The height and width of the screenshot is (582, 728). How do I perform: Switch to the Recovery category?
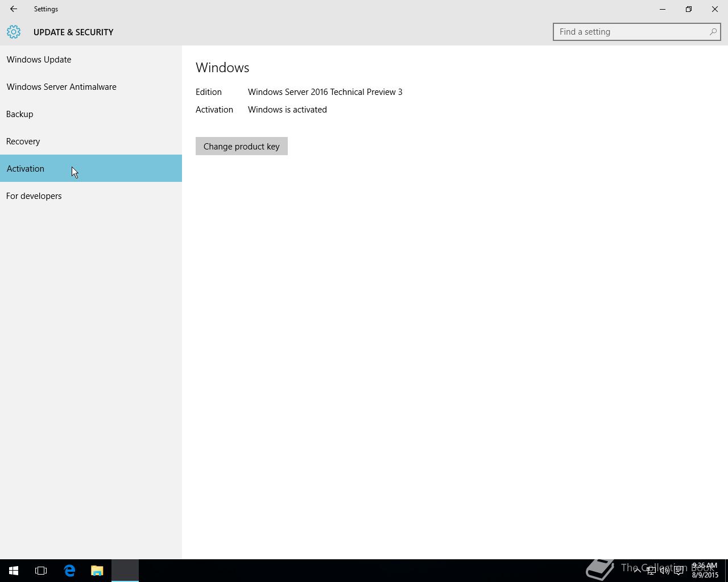pyautogui.click(x=91, y=141)
